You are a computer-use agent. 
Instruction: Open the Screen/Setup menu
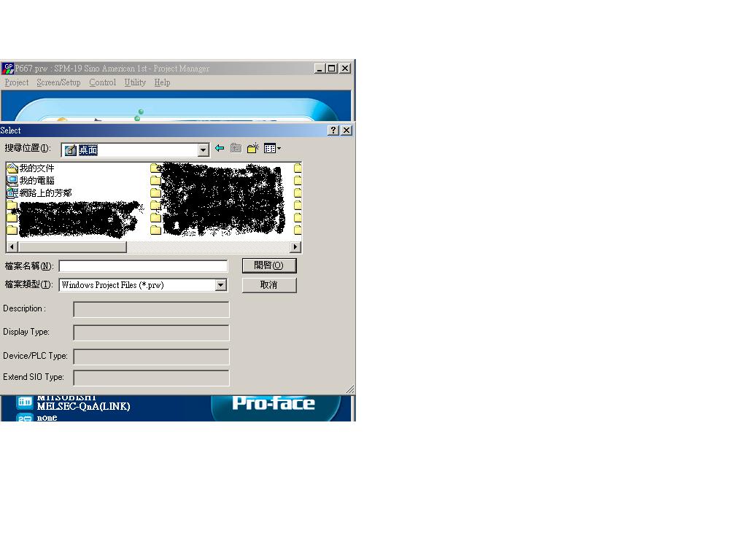[x=58, y=82]
